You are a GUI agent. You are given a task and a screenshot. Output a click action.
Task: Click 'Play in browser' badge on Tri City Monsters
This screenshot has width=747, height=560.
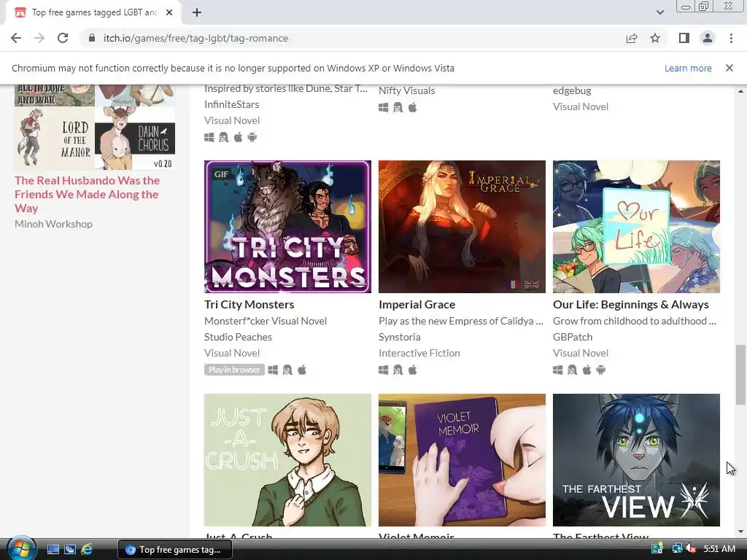coord(234,370)
